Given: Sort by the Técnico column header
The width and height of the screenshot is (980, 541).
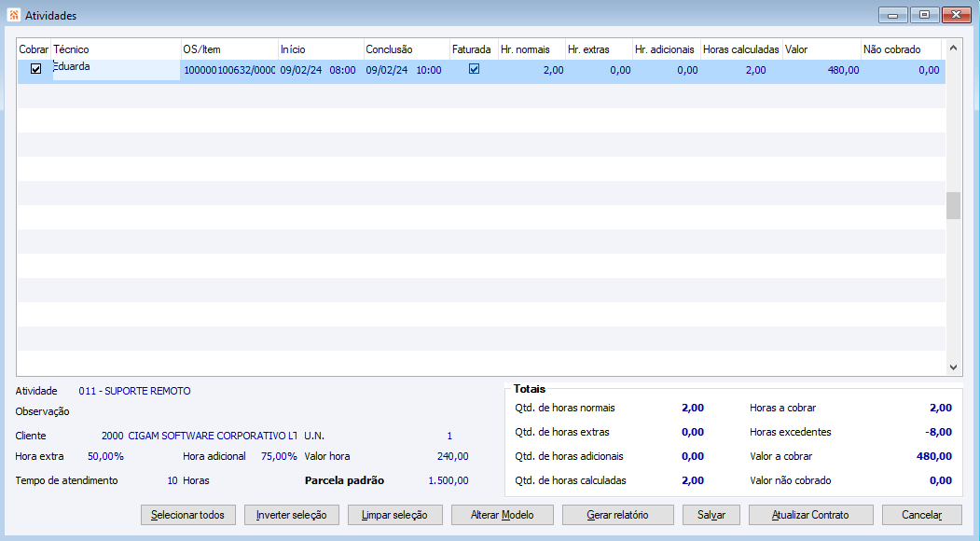Looking at the screenshot, I should tap(116, 49).
